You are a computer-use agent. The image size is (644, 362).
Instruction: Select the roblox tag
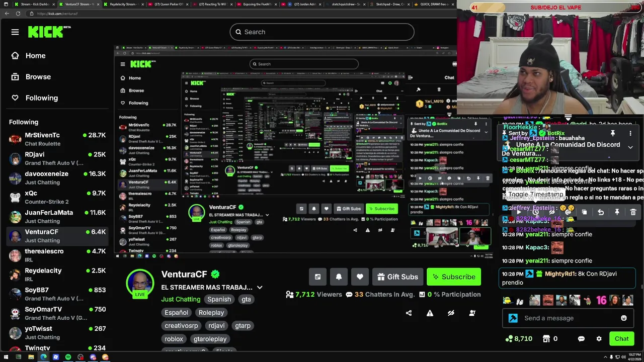tap(174, 339)
